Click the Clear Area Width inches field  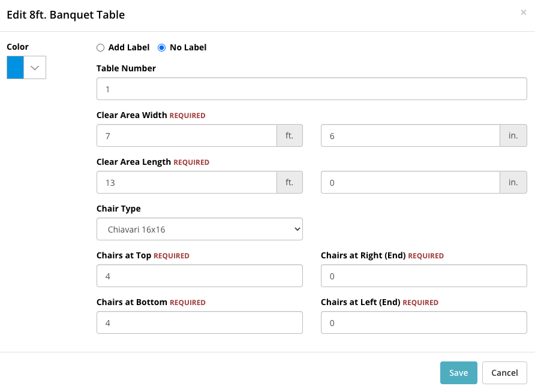coord(410,135)
